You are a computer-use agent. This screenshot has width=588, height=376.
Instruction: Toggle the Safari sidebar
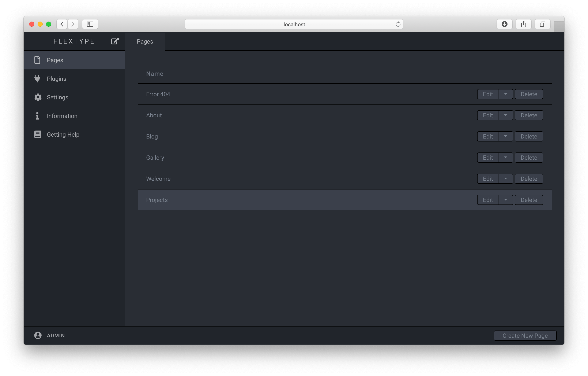pyautogui.click(x=90, y=24)
